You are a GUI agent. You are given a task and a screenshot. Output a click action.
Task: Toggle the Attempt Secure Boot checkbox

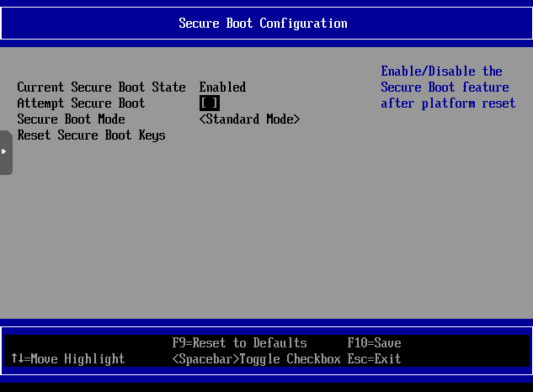point(209,103)
